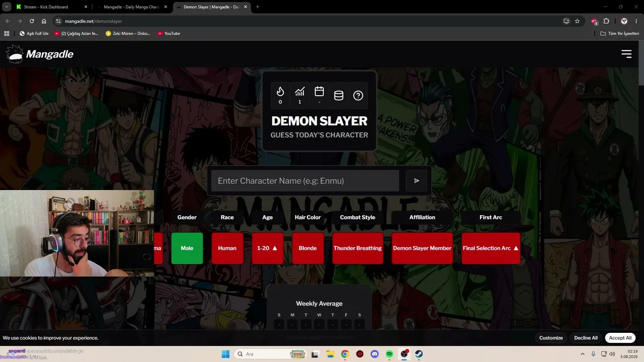The width and height of the screenshot is (644, 362).
Task: Open a new browser tab
Action: click(258, 7)
